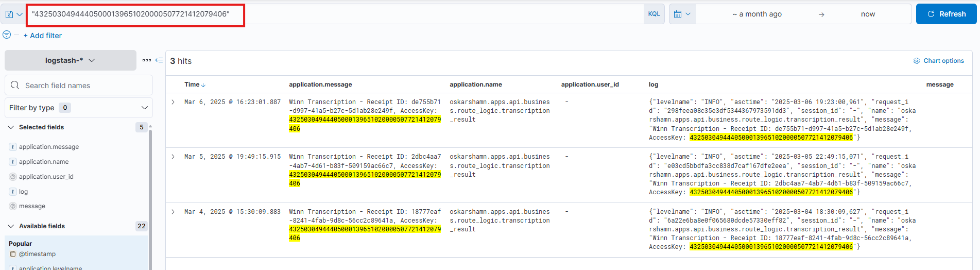Open the logstash-* index pattern dropdown
980x270 pixels.
[70, 60]
